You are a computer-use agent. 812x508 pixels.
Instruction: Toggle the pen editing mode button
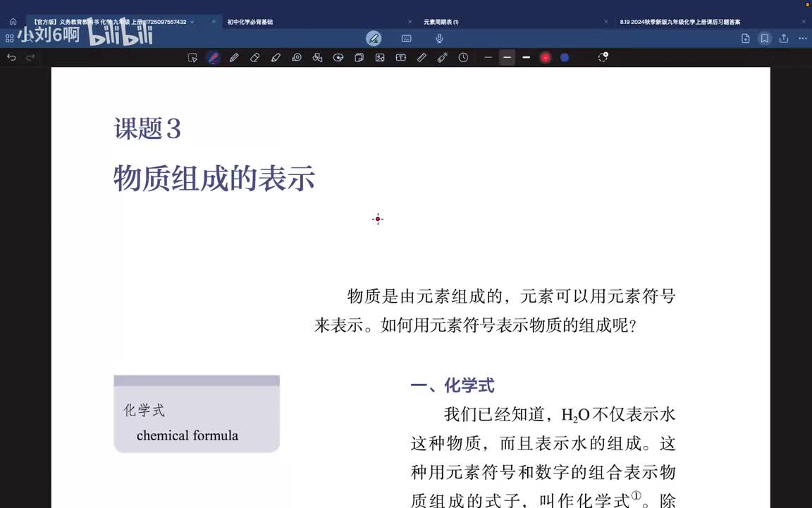point(374,38)
